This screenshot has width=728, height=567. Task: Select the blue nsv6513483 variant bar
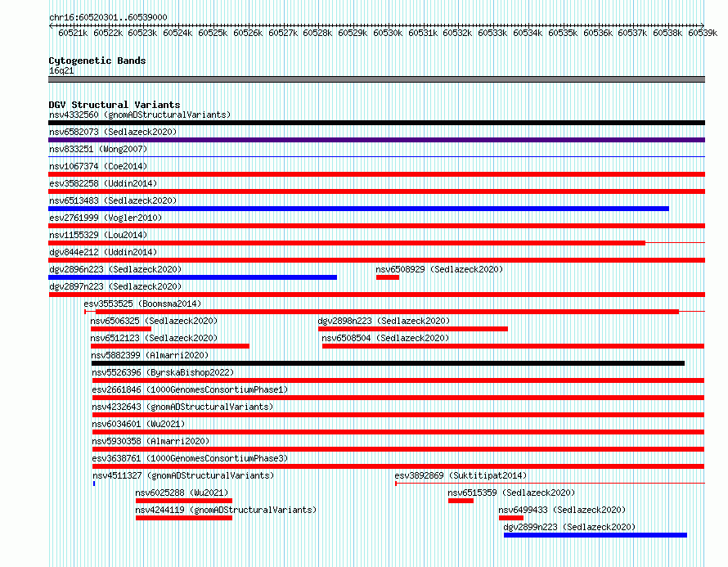[358, 209]
